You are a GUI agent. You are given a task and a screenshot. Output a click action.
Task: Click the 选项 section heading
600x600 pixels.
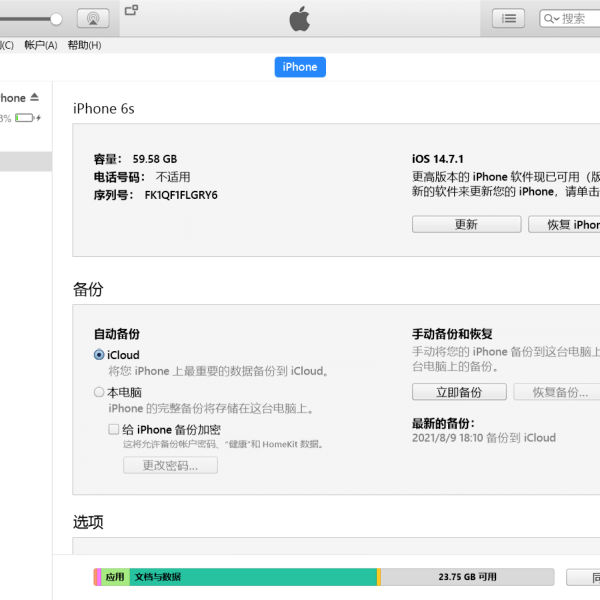88,522
